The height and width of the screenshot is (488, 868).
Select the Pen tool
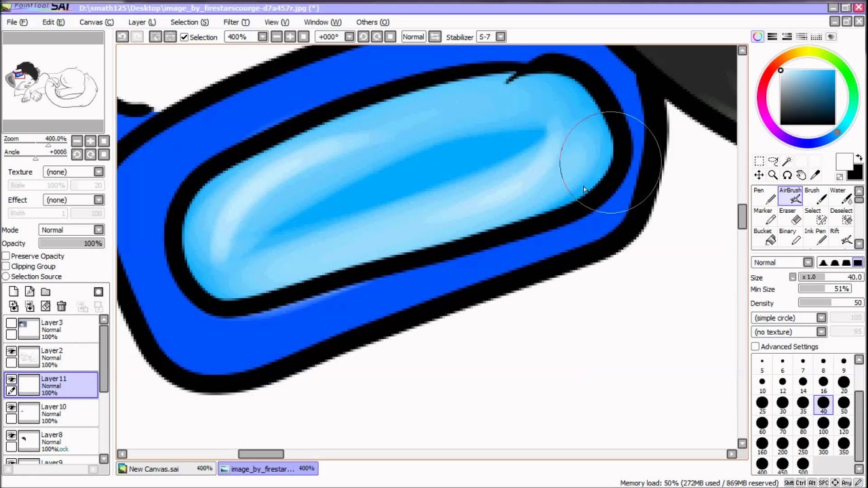[x=764, y=195]
